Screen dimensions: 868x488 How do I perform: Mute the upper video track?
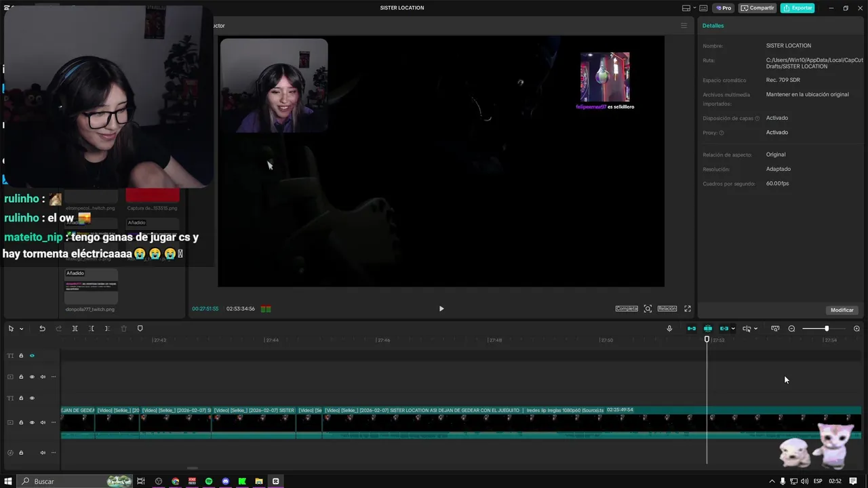point(43,377)
